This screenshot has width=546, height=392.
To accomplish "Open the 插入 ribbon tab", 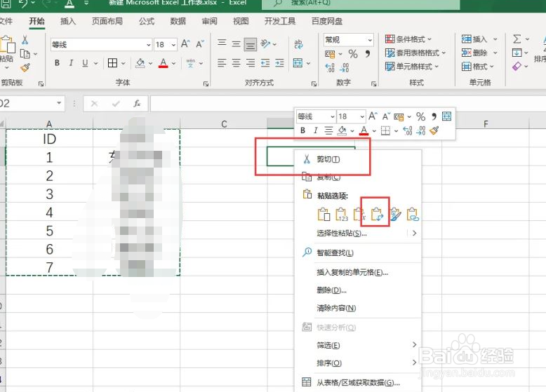I will [68, 21].
